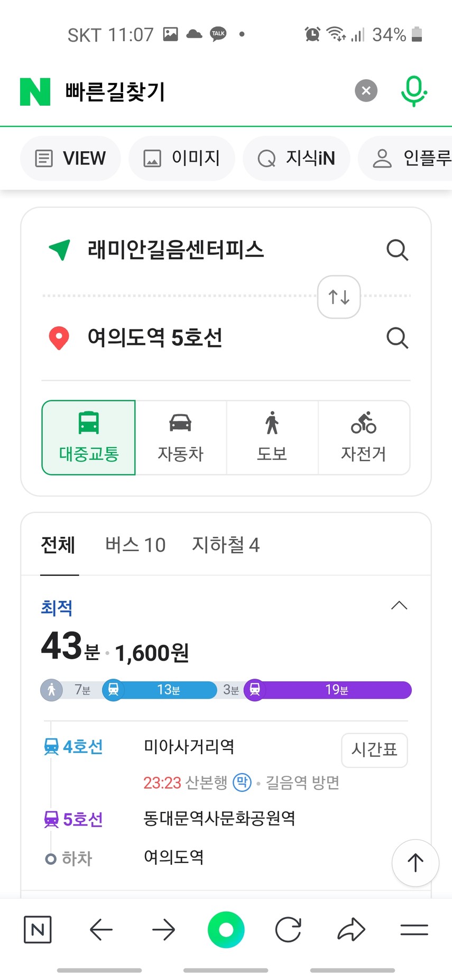Viewport: 452px width, 980px height.
Task: Open VIEW search filter chip
Action: pos(71,158)
